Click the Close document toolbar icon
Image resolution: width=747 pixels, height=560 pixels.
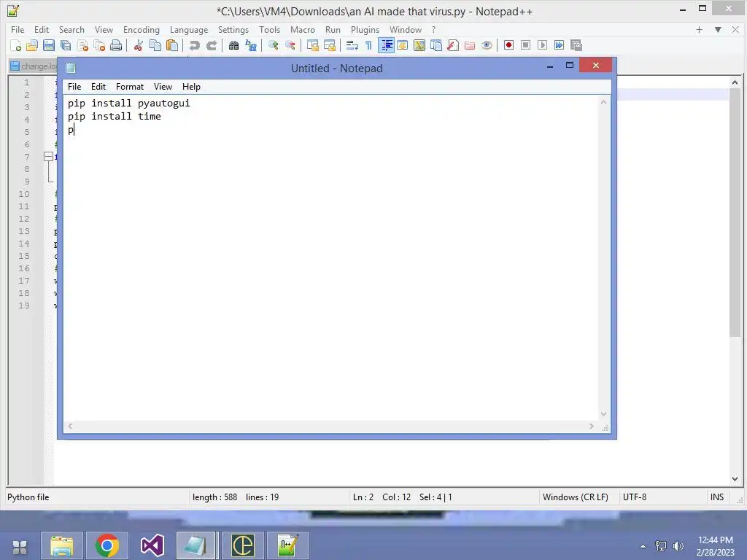(x=82, y=45)
